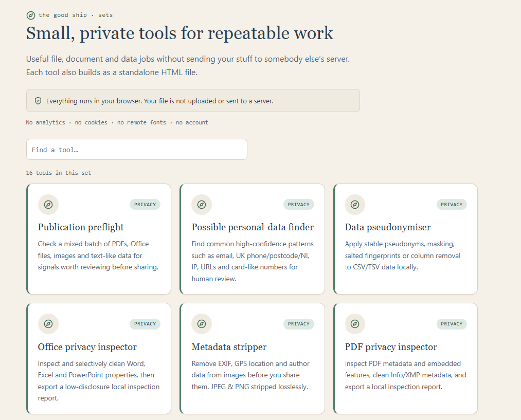Click the Office privacy inspector card icon
Viewport: 521px width, 420px height.
(x=48, y=324)
